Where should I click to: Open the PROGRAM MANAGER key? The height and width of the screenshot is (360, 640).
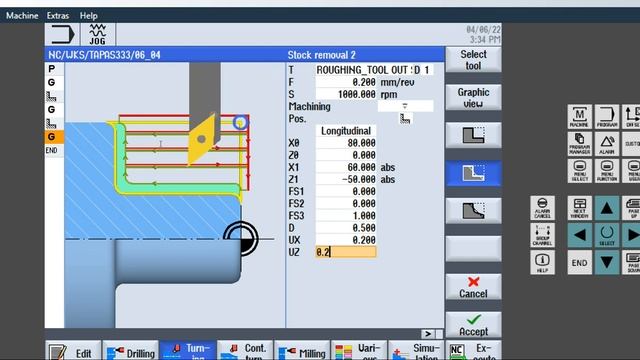(x=580, y=144)
